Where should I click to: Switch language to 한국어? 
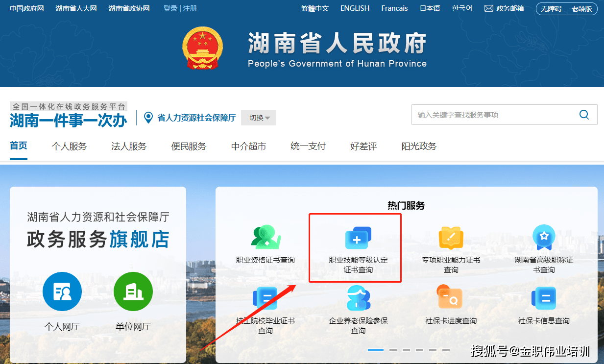click(462, 8)
